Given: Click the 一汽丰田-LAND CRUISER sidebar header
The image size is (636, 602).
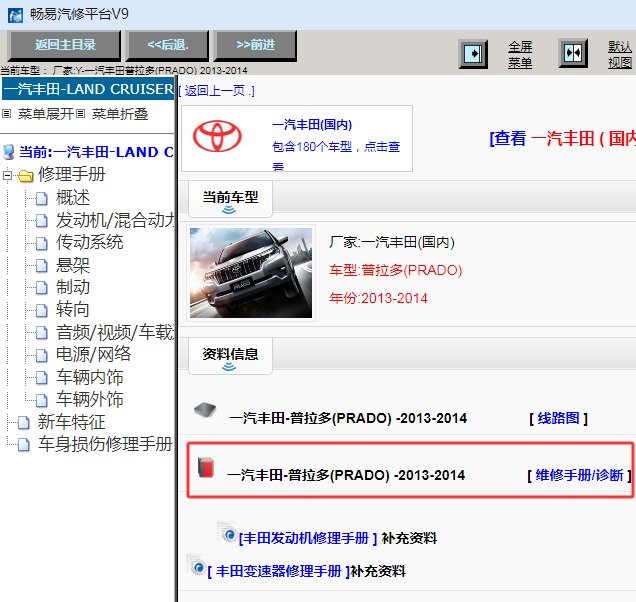Looking at the screenshot, I should [88, 89].
